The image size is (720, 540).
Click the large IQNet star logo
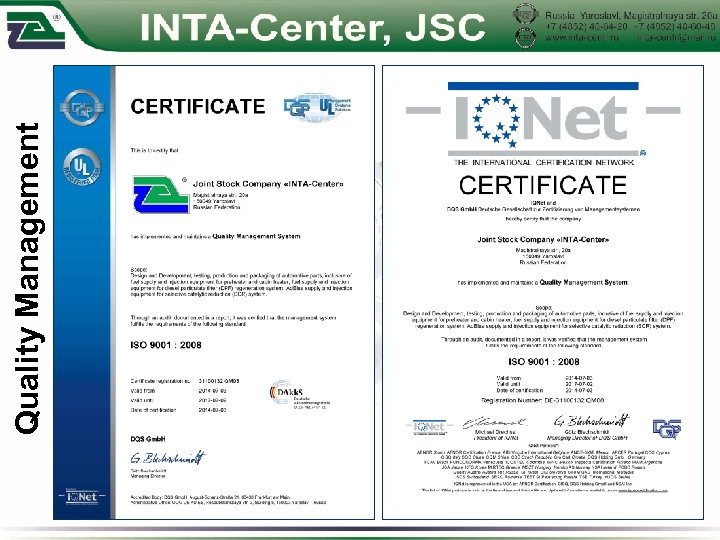tap(543, 119)
